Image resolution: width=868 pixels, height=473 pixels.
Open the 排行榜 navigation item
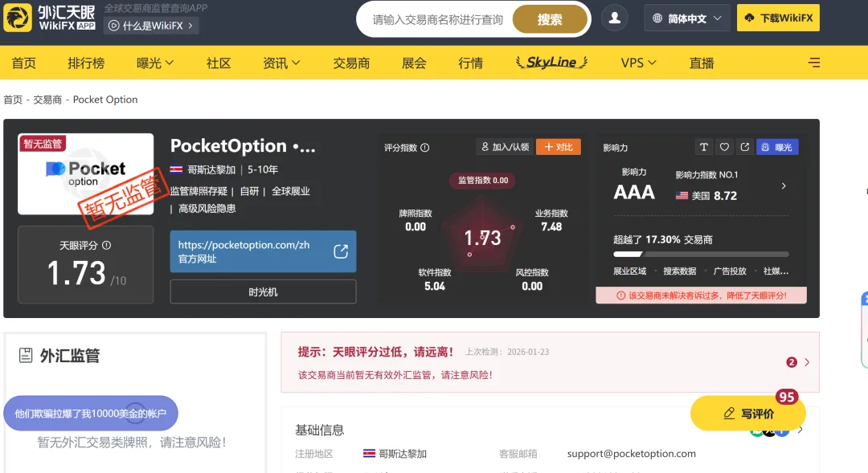(x=86, y=63)
